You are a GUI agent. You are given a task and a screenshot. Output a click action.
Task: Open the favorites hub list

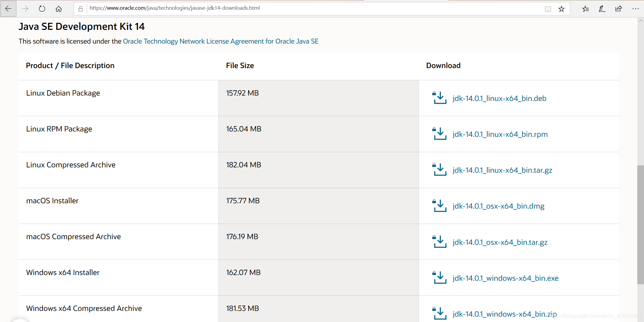[585, 9]
